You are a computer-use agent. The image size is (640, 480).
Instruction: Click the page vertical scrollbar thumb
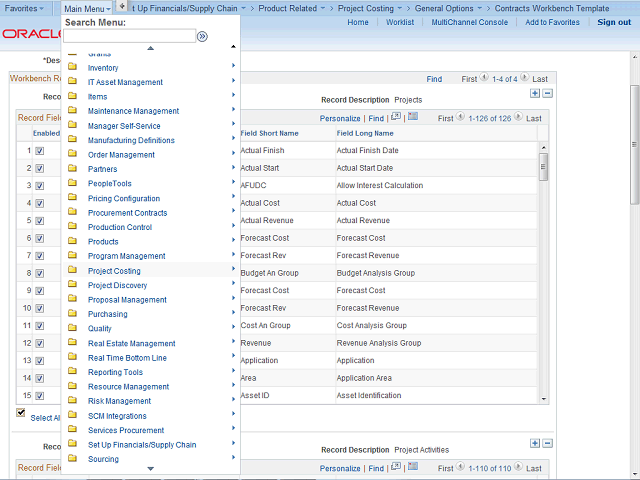click(x=634, y=144)
